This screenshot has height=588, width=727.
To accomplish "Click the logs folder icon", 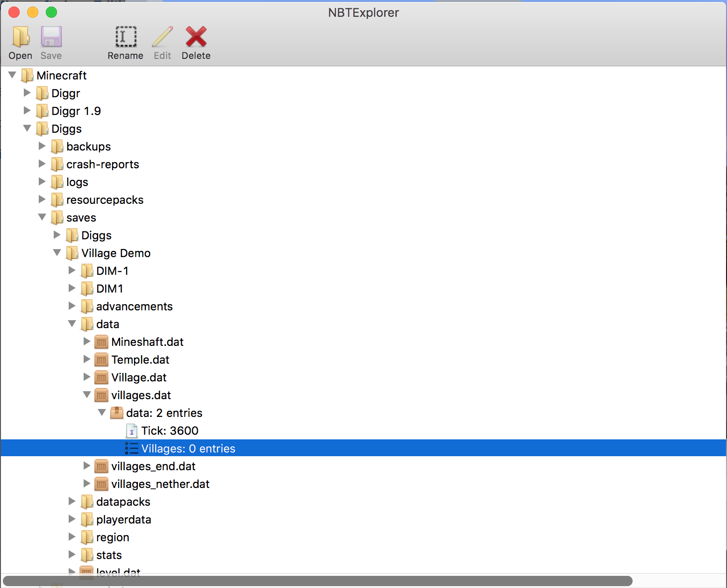I will [57, 182].
